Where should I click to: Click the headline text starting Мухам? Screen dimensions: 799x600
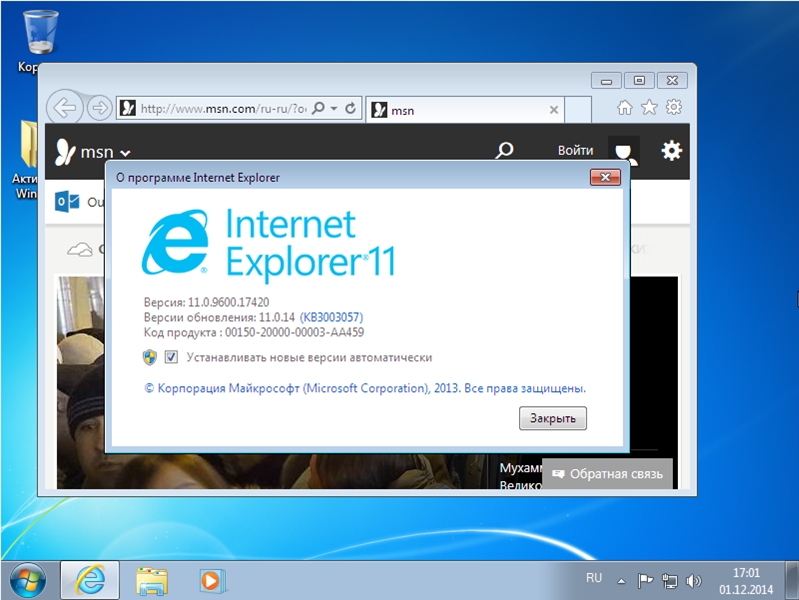(520, 468)
